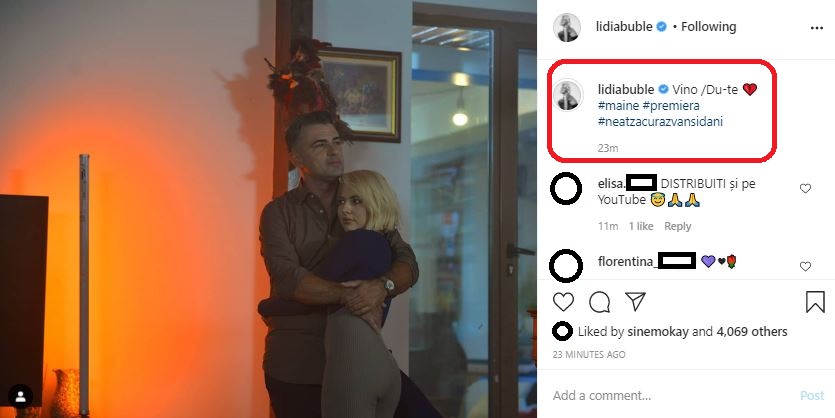Open the #neatzacurazvansidani hashtag

point(660,121)
